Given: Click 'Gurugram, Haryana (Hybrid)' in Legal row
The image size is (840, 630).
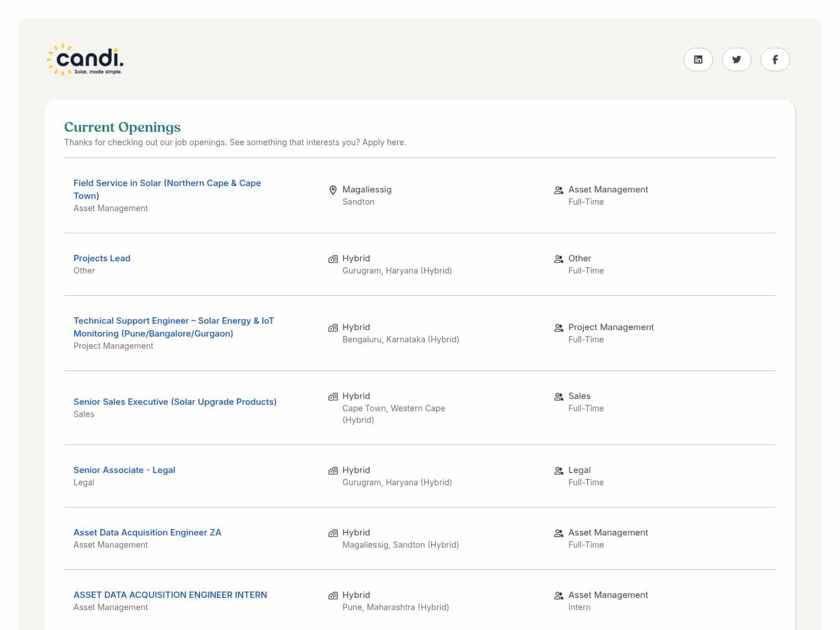Looking at the screenshot, I should [397, 482].
